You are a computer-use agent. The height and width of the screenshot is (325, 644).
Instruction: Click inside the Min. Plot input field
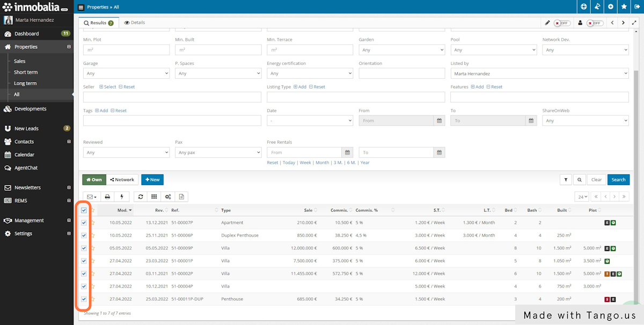tap(126, 50)
